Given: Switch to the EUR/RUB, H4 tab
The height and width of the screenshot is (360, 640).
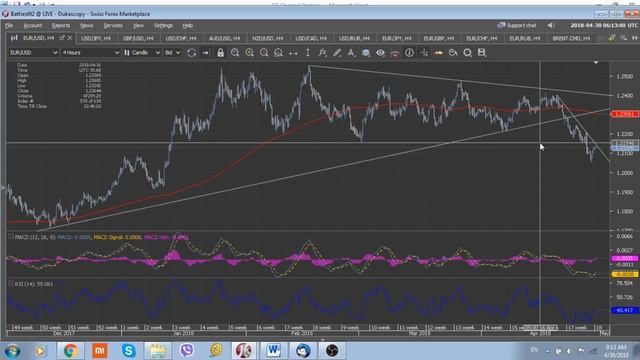Looking at the screenshot, I should [x=525, y=38].
